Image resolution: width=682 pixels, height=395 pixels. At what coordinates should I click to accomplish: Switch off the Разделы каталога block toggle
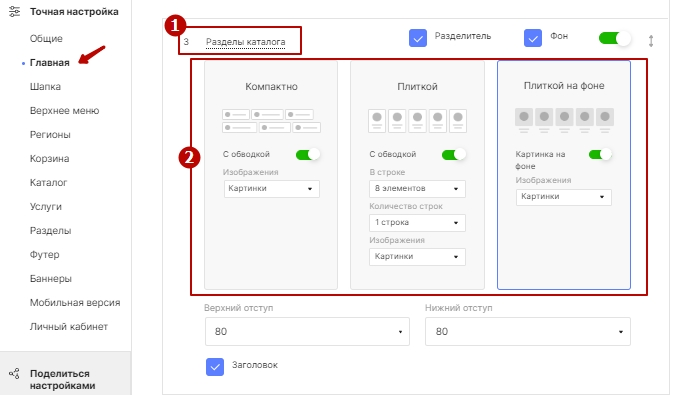[615, 38]
